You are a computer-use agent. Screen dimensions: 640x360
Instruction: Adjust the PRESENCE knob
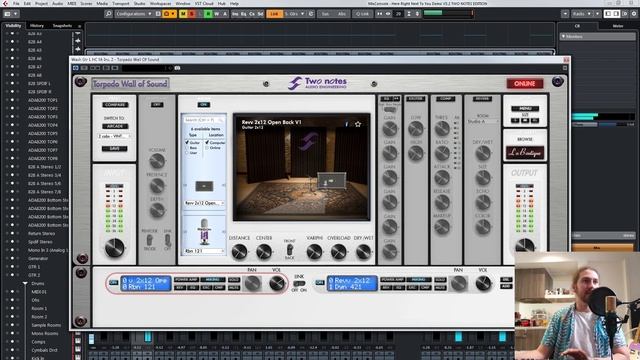click(157, 186)
